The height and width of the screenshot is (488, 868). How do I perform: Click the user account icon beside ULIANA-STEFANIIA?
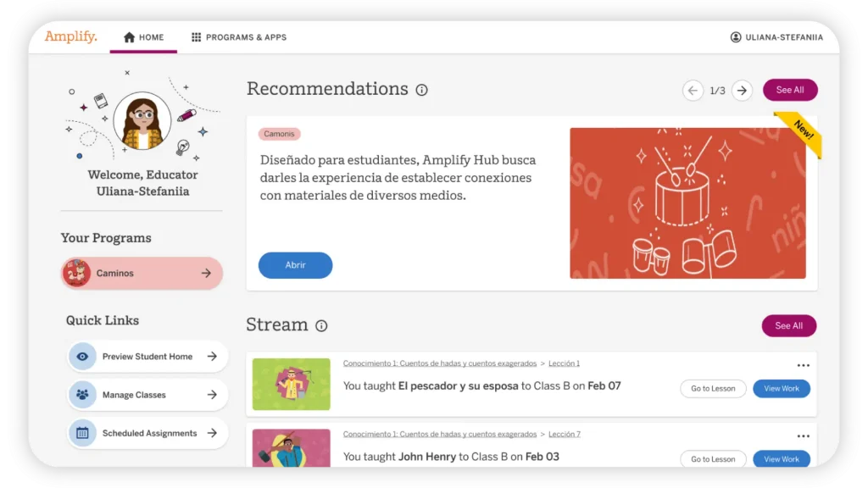(x=736, y=37)
